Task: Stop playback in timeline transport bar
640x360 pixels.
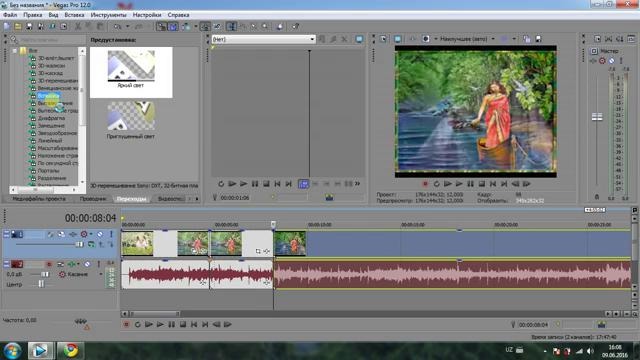Action: pos(183,324)
